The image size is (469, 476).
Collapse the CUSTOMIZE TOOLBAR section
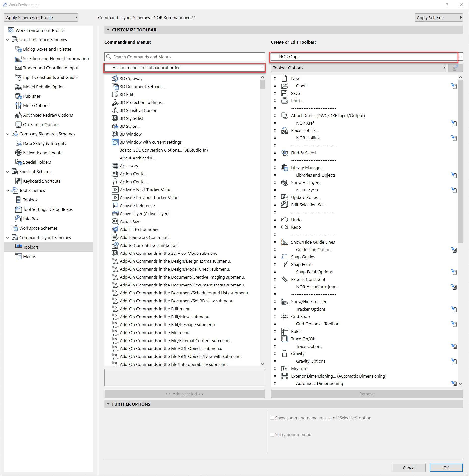tap(108, 30)
